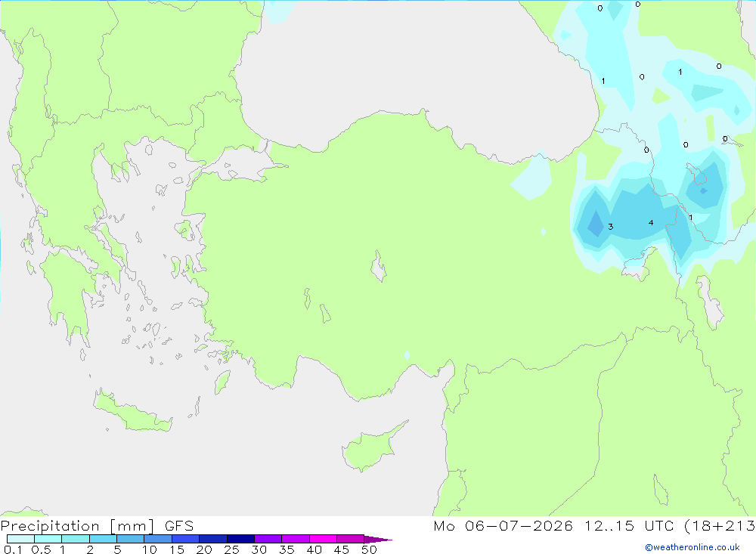This screenshot has width=756, height=554.
Task: Pick the 10–15 mm legend color swatch
Action: pos(158,539)
